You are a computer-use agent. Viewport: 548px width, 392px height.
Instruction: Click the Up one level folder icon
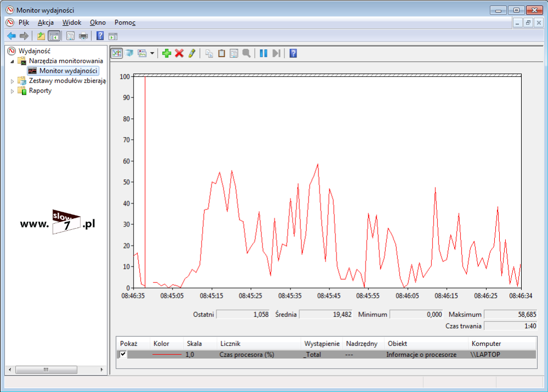pyautogui.click(x=41, y=36)
